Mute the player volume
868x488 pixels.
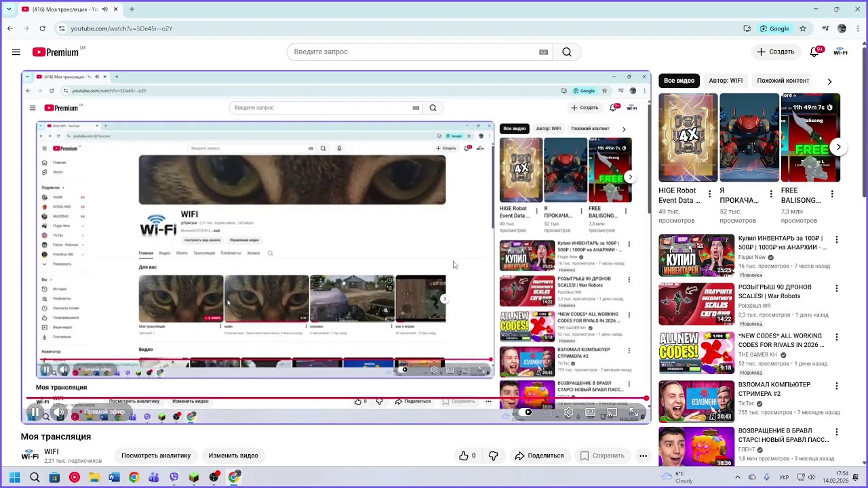pos(58,412)
